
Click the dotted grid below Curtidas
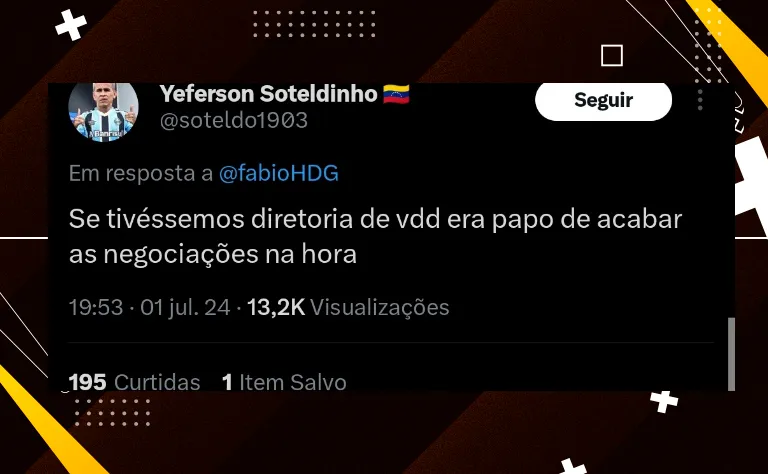(112, 412)
